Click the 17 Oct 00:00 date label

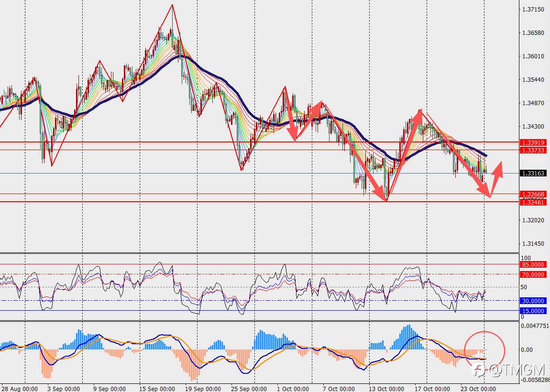click(x=432, y=389)
